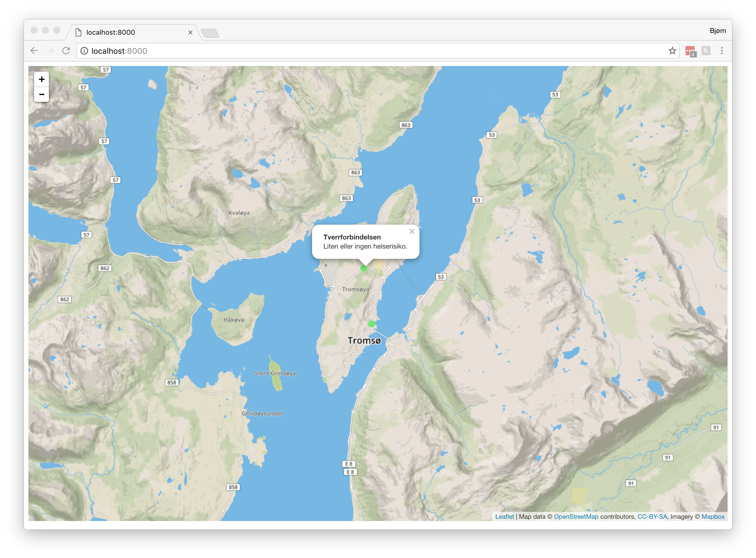Go back to the previous page
The image size is (756, 558).
tap(34, 51)
